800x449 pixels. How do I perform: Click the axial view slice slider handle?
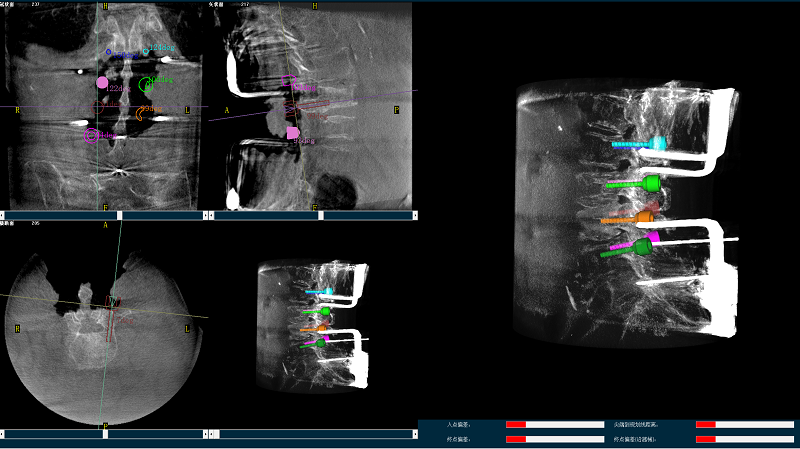105,434
